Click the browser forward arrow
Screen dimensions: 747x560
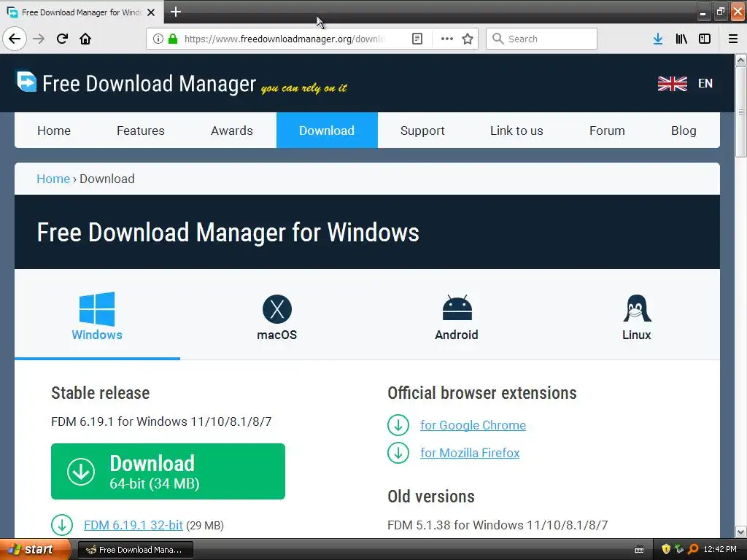pyautogui.click(x=39, y=39)
